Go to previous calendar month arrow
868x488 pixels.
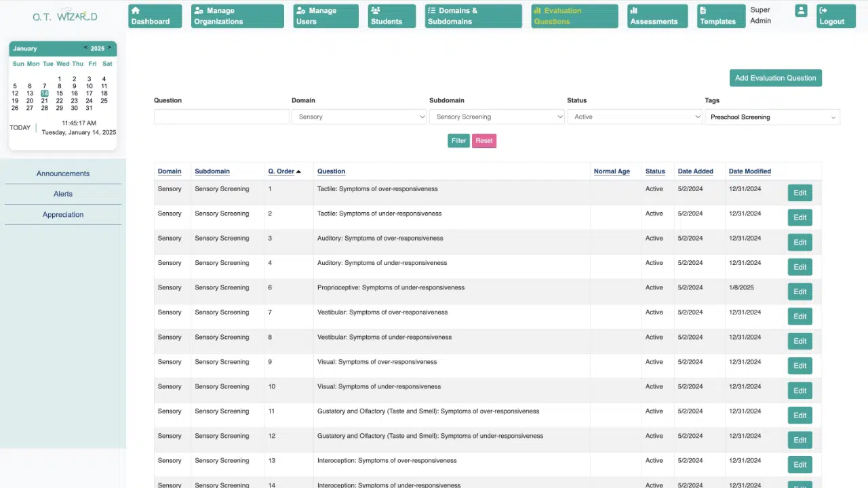pyautogui.click(x=85, y=48)
